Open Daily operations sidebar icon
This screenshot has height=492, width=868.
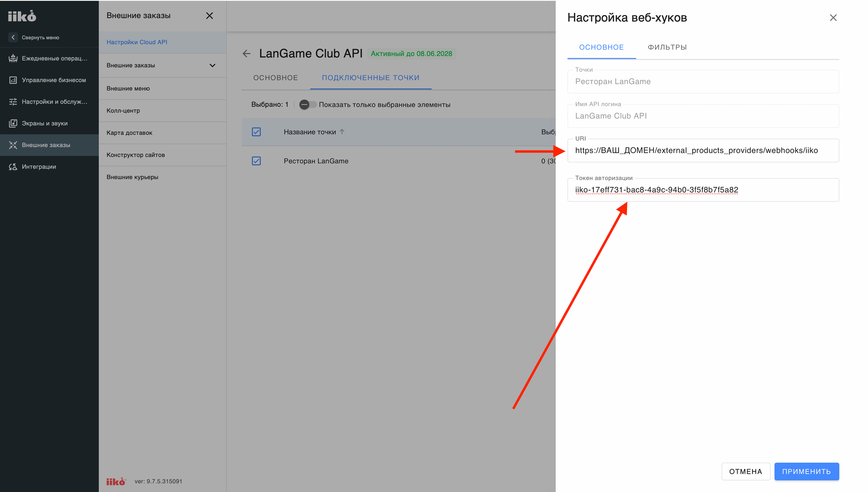(13, 58)
